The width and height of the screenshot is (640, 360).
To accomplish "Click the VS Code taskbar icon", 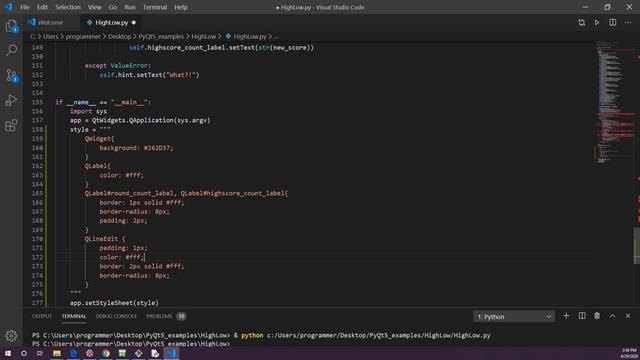I will tap(171, 353).
